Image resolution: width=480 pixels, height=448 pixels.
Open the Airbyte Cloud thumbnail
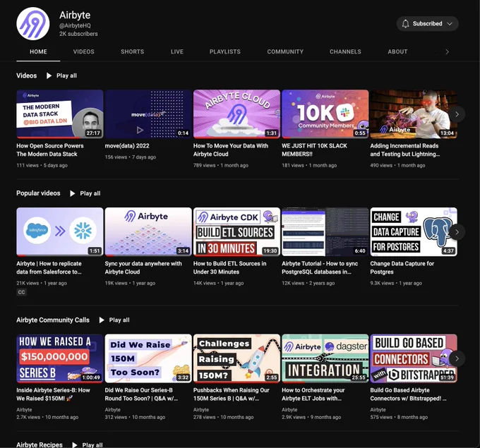(236, 114)
